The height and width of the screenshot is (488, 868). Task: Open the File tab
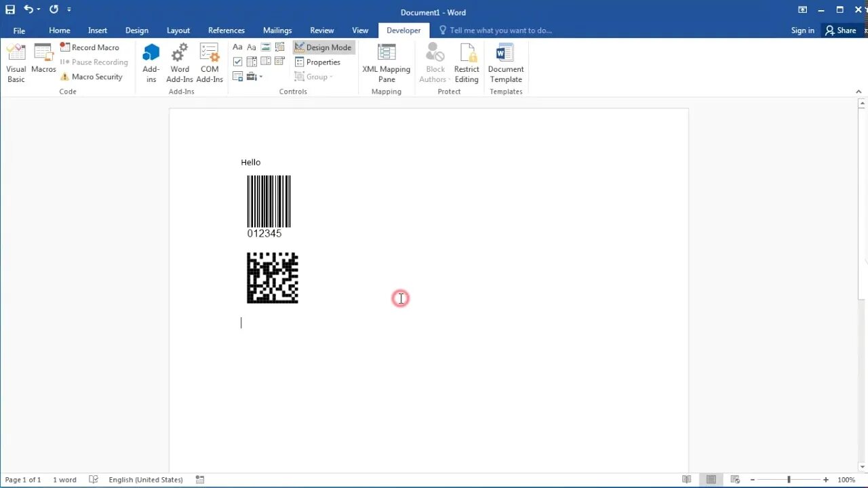19,30
